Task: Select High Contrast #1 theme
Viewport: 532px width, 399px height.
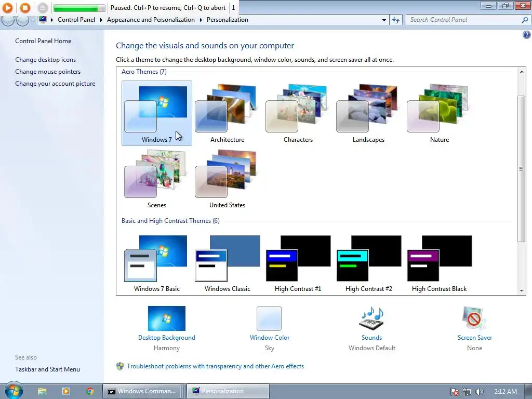Action: point(298,263)
